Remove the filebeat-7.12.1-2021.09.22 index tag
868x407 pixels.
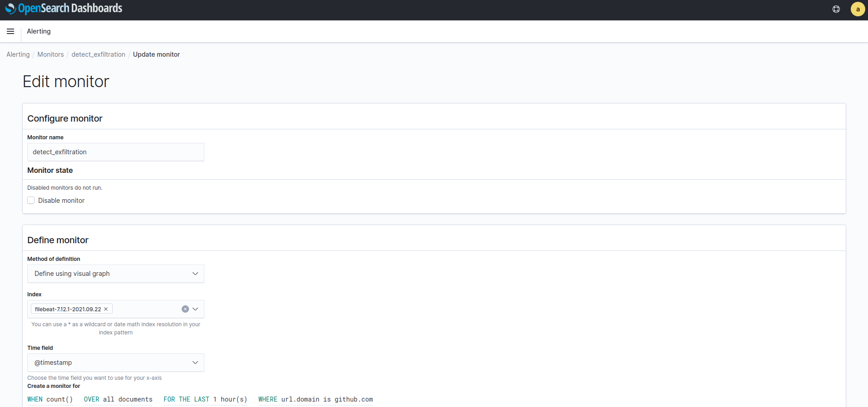106,309
